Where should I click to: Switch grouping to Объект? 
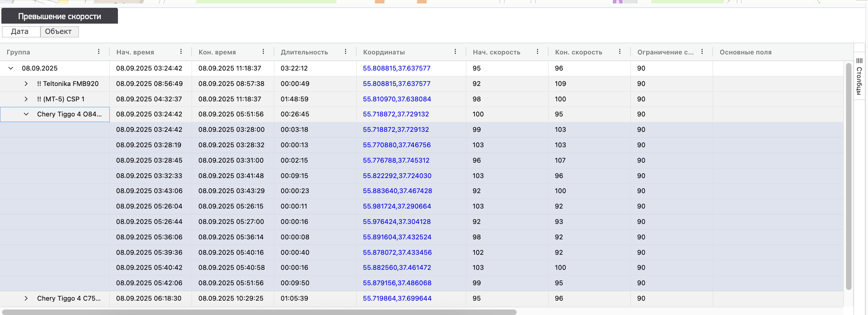tap(58, 32)
